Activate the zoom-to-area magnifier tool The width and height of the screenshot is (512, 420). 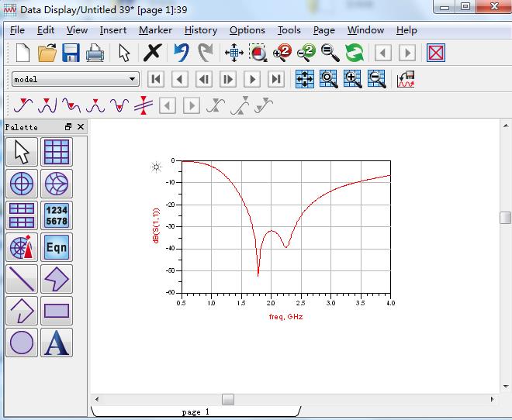point(258,53)
